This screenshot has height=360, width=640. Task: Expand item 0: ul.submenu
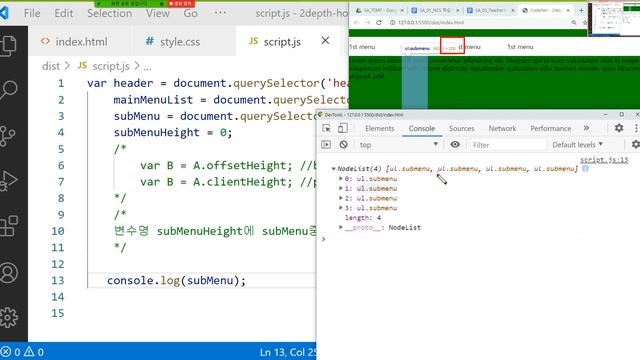tap(341, 178)
